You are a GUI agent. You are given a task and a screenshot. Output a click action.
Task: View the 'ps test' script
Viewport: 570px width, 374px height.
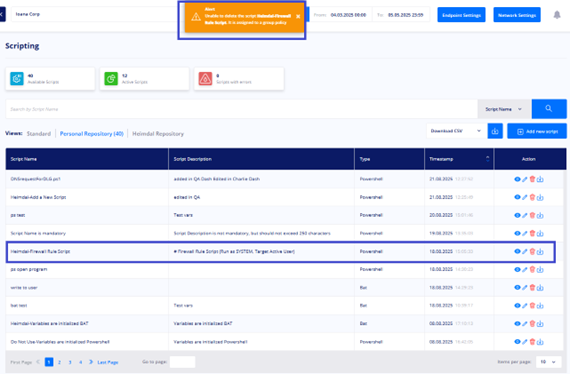[517, 216]
